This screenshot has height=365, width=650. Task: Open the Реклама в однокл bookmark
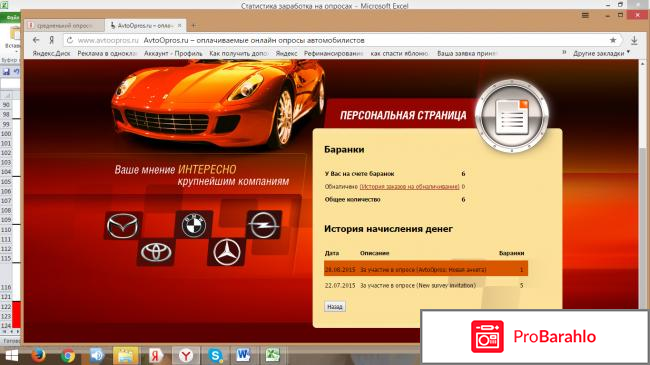(107, 53)
